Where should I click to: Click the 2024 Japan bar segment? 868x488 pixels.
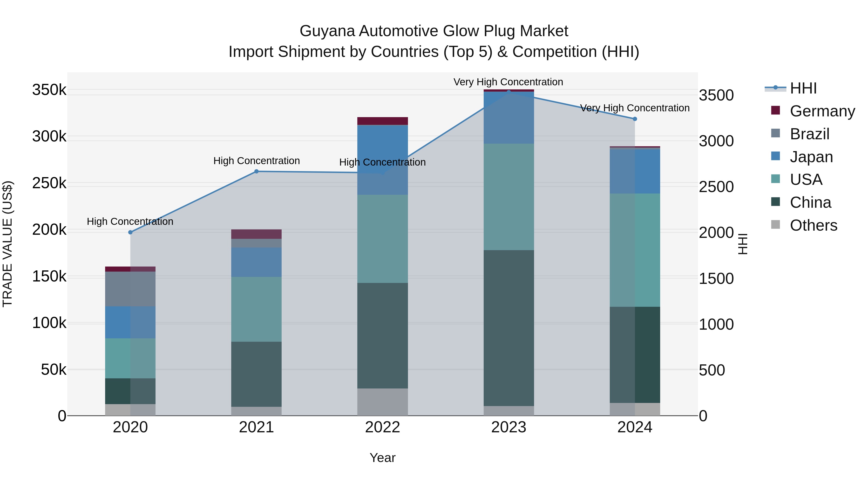point(635,171)
